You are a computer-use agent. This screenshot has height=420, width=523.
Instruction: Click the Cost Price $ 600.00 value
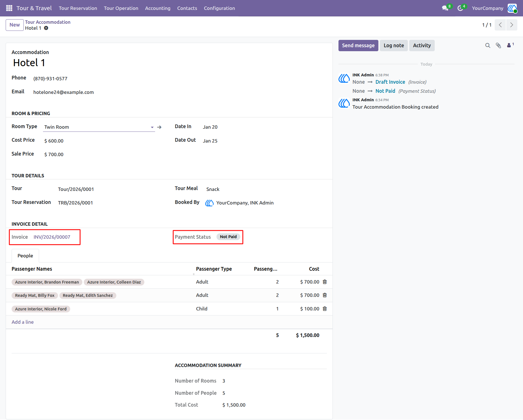54,141
